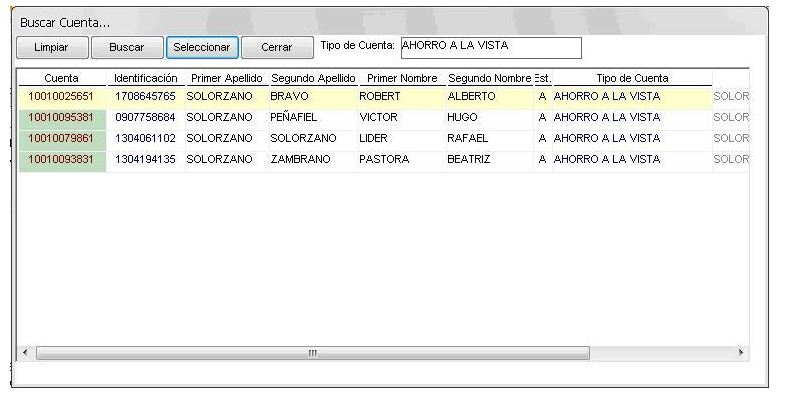Click the ALBERTO second name cell
790x402 pixels.
[490, 97]
